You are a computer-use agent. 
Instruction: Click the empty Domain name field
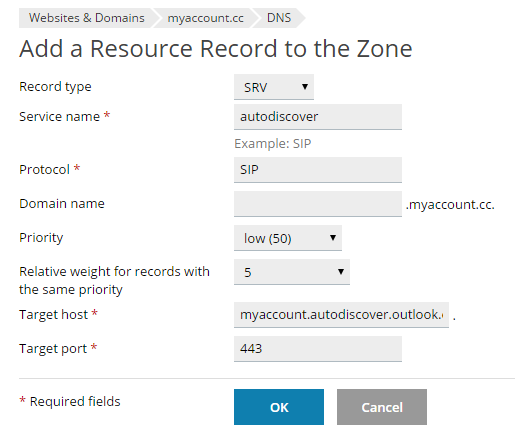click(318, 204)
